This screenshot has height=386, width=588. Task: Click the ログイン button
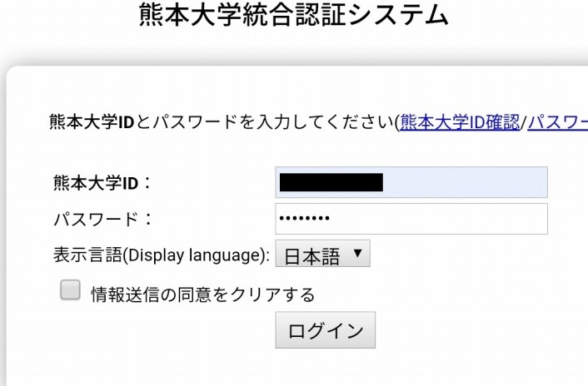pyautogui.click(x=325, y=329)
